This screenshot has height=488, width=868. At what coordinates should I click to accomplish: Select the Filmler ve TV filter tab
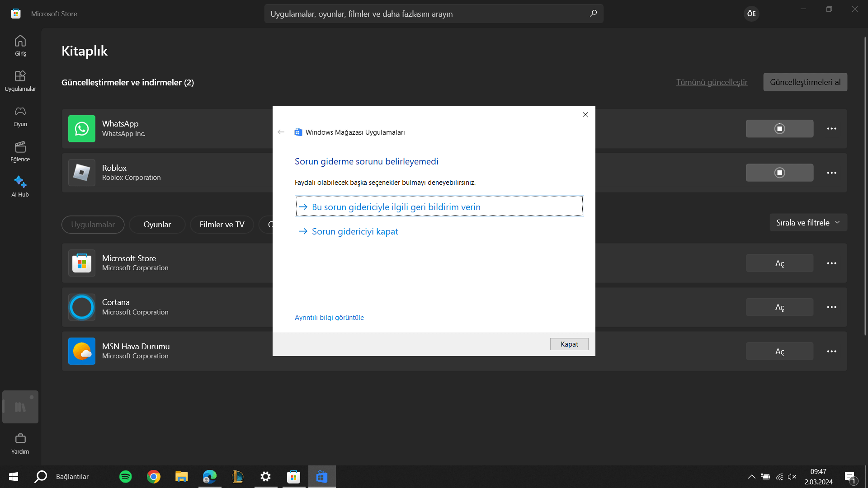coord(222,225)
